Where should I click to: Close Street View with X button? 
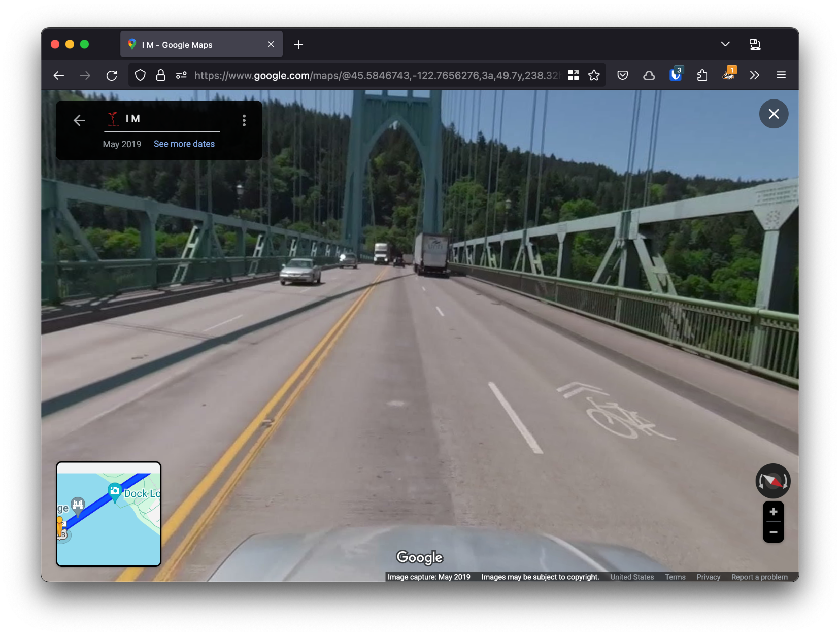(x=773, y=114)
